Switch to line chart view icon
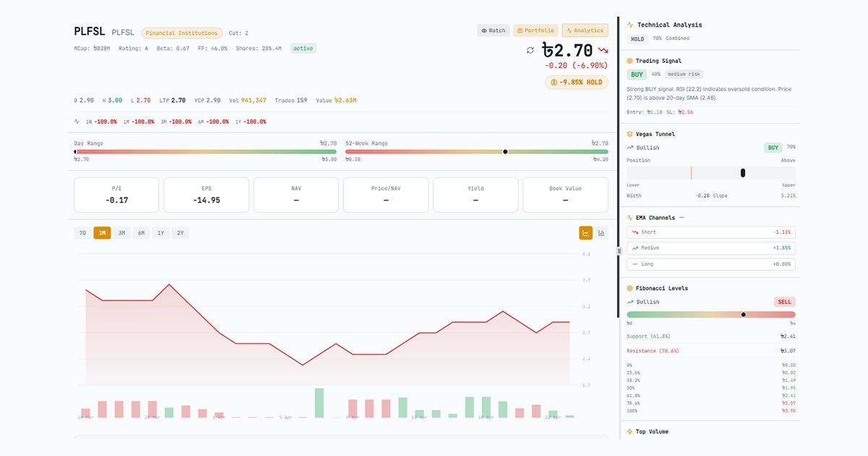The height and width of the screenshot is (456, 868). 585,232
